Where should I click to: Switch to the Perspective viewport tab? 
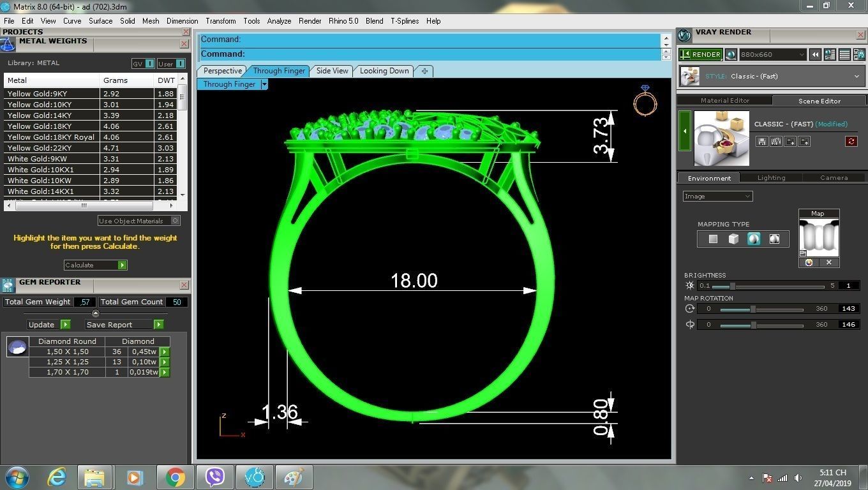(x=222, y=71)
